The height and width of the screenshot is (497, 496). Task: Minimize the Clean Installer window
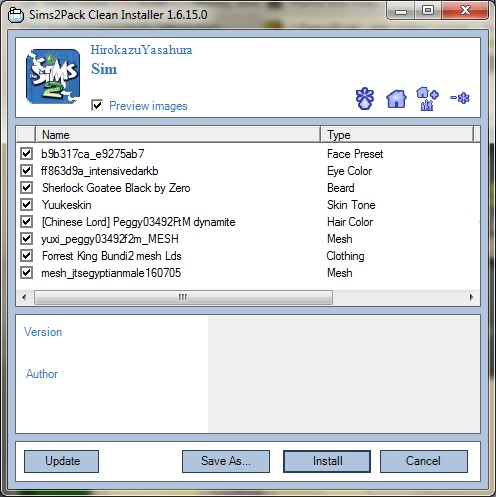coord(401,12)
